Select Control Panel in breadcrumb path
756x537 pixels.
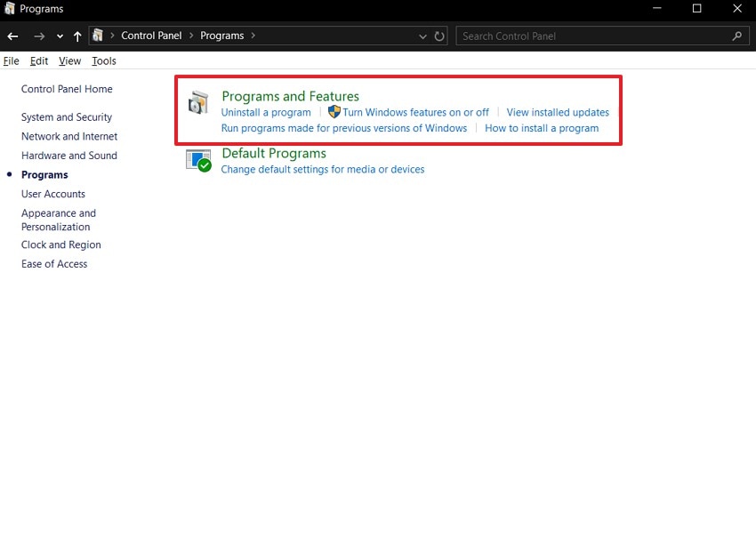click(151, 36)
